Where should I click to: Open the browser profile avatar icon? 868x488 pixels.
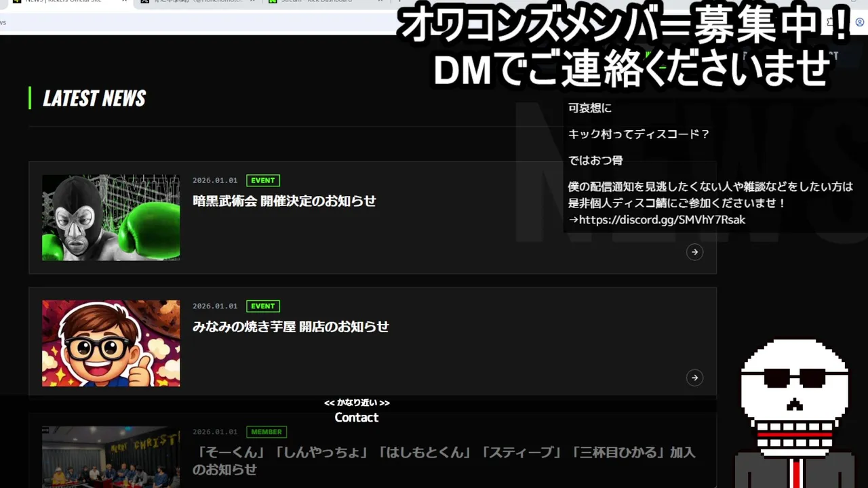(x=860, y=22)
